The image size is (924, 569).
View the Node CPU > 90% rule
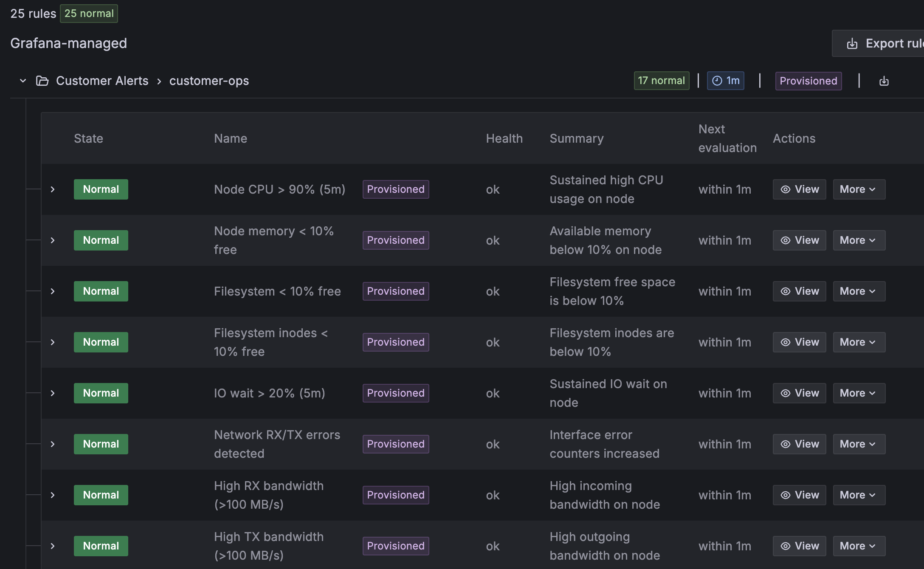point(799,189)
